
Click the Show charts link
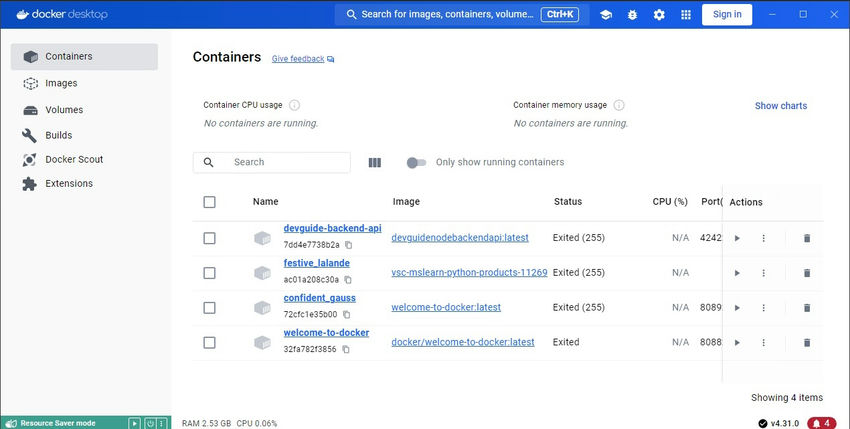tap(780, 106)
